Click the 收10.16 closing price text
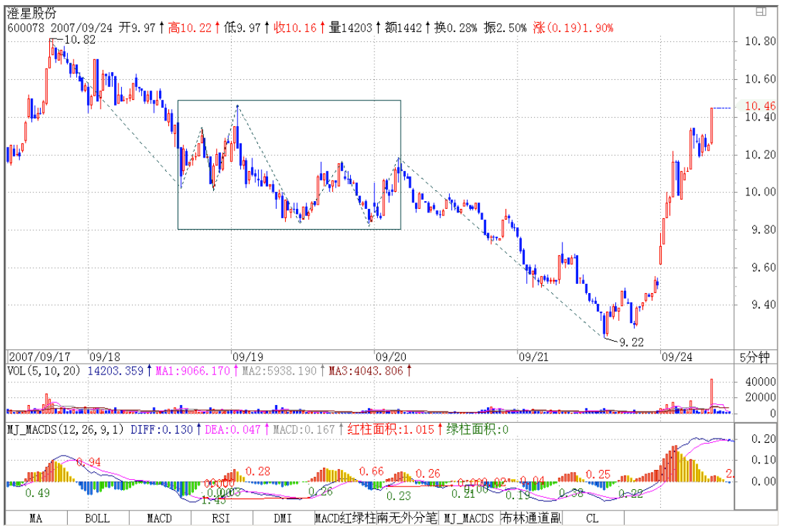Screen dimensions: 785x532 [x=295, y=28]
